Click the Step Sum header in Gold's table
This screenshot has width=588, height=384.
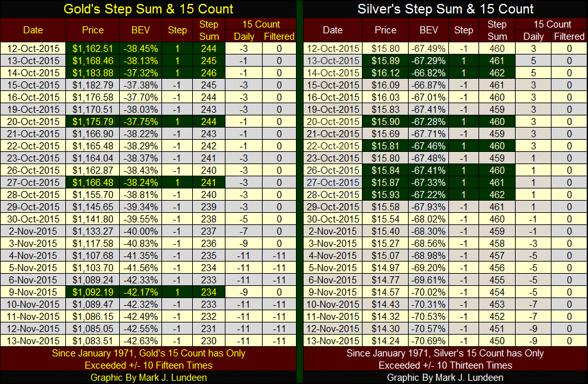click(x=209, y=30)
